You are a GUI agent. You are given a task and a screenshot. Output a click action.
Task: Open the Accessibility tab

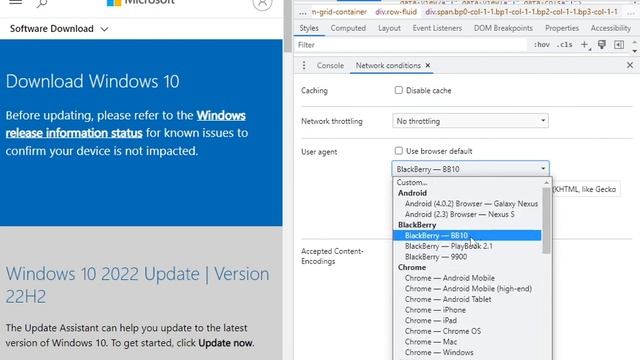pos(611,28)
